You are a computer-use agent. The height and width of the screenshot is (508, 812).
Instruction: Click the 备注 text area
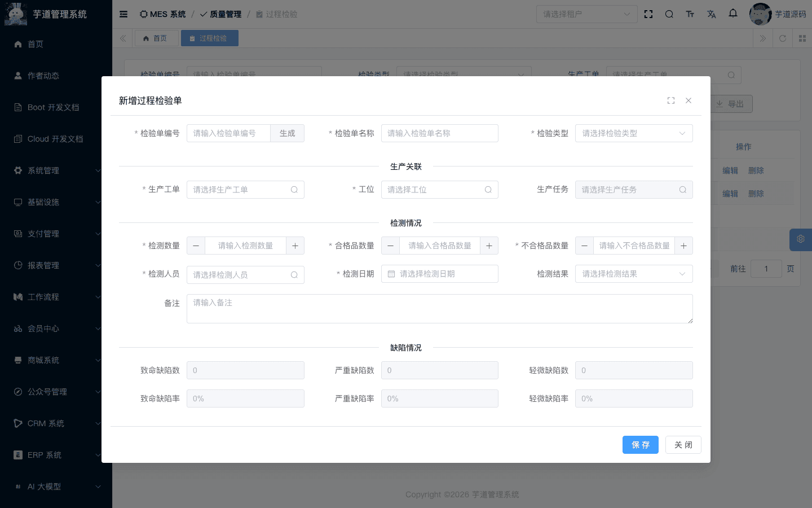tap(439, 309)
